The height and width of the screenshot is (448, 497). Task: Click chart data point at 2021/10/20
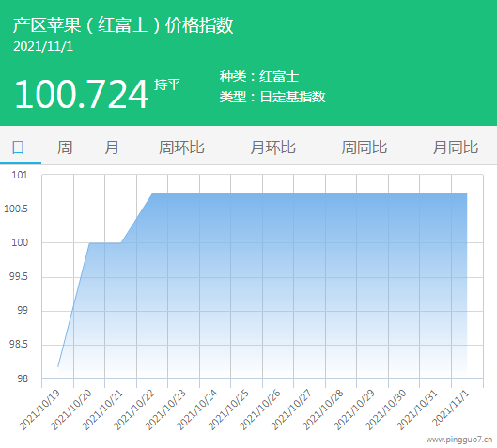tap(89, 243)
